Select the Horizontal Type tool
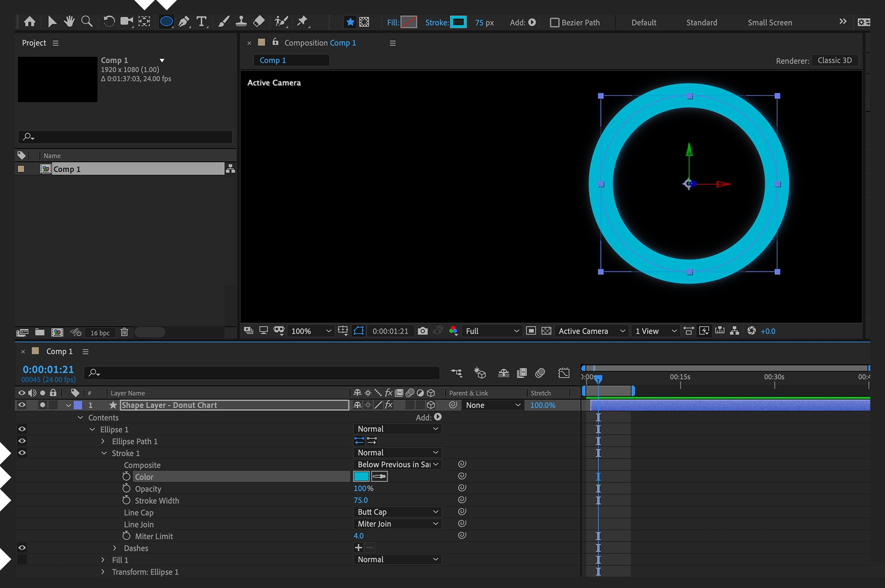The image size is (885, 588). coord(201,22)
